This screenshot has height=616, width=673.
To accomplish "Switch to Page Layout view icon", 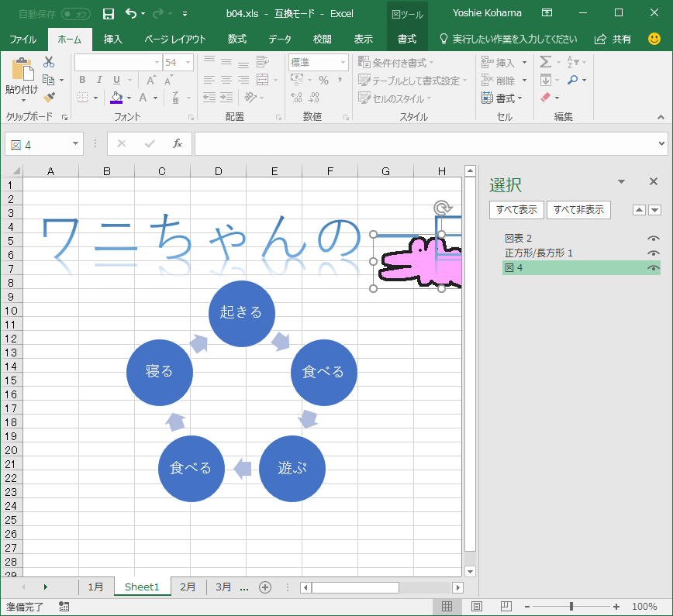I will tap(476, 606).
